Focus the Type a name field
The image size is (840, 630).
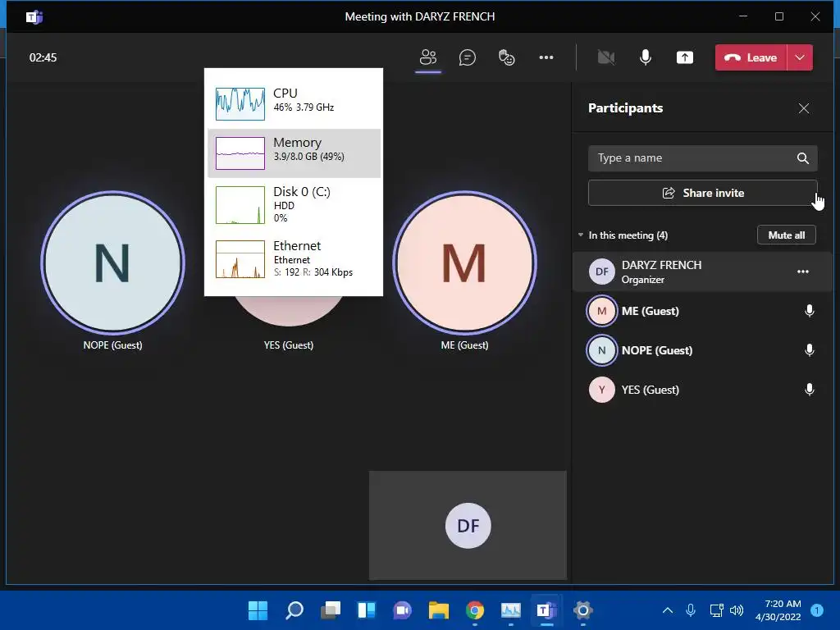click(702, 158)
